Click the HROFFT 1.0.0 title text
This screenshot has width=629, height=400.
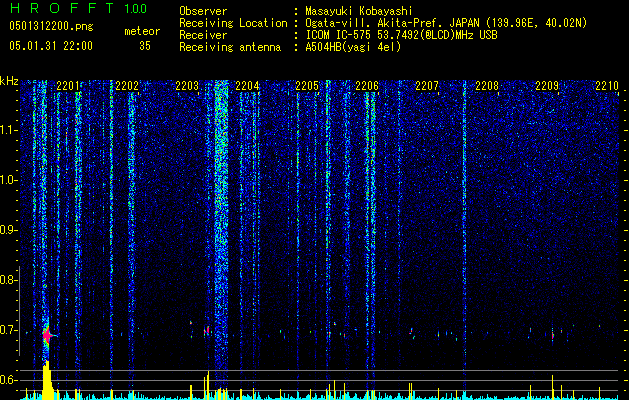78,8
